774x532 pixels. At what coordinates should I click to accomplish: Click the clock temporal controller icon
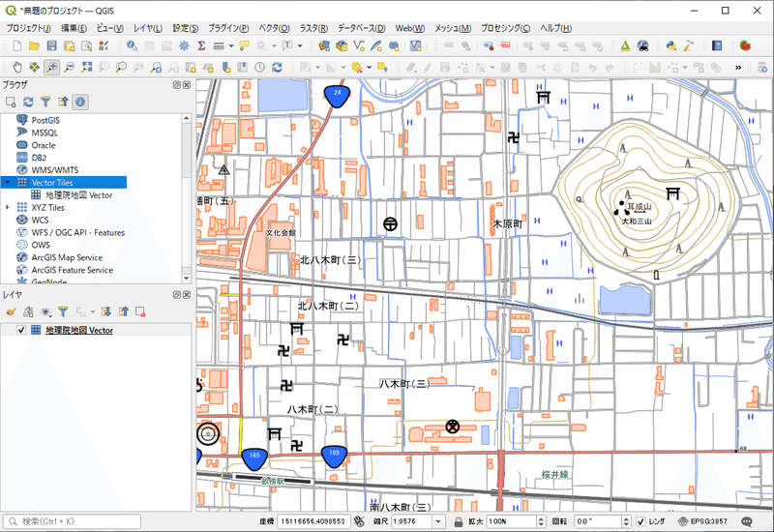[x=259, y=67]
